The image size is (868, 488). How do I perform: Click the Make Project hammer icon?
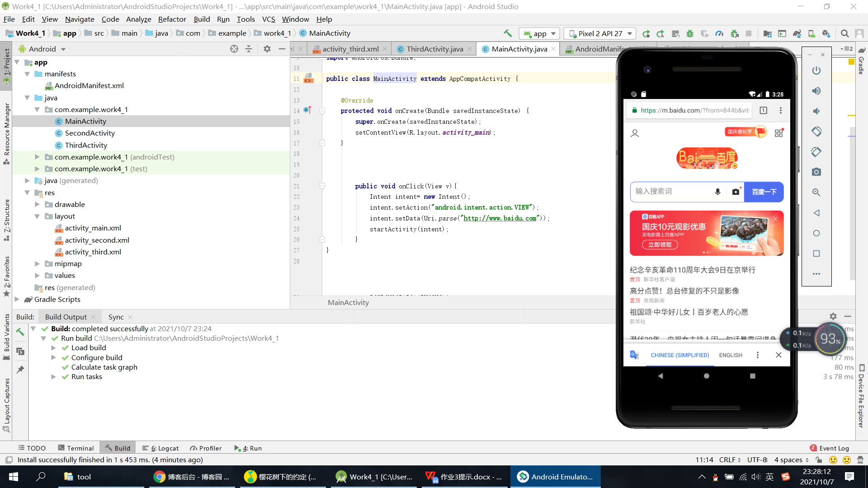pyautogui.click(x=508, y=33)
